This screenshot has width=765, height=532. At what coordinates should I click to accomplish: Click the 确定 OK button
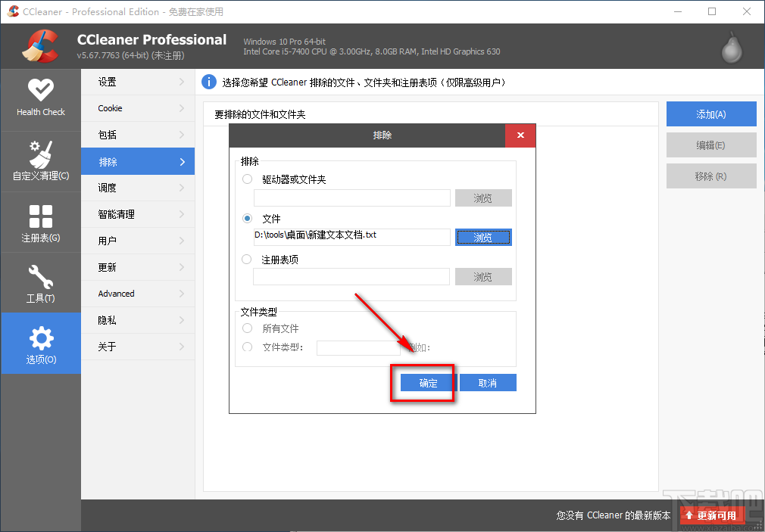(428, 383)
